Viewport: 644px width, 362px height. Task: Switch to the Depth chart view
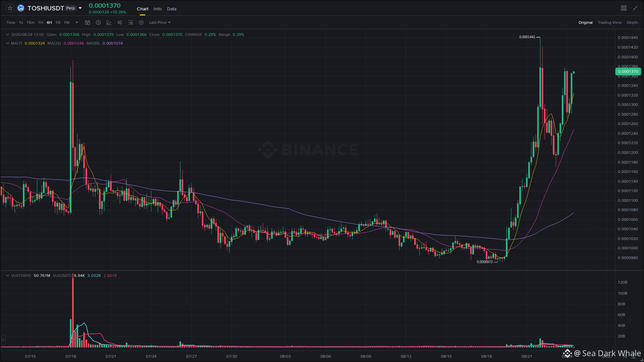632,22
